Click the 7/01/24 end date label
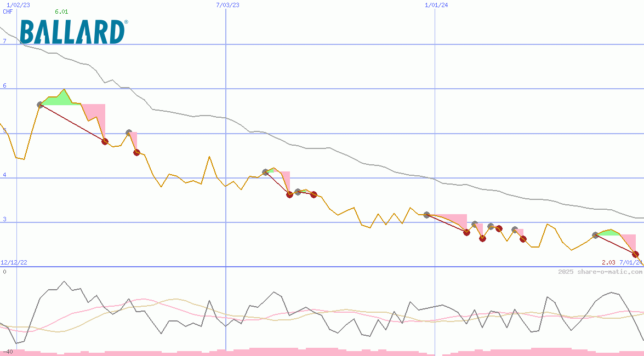Screen dimensions: 644x356 tap(630, 262)
